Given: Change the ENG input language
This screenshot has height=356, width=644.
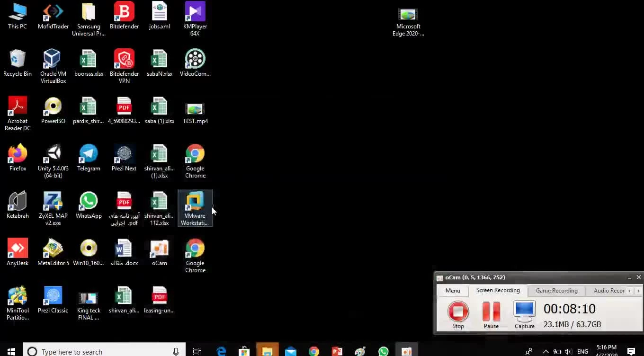Looking at the screenshot, I should tap(582, 352).
